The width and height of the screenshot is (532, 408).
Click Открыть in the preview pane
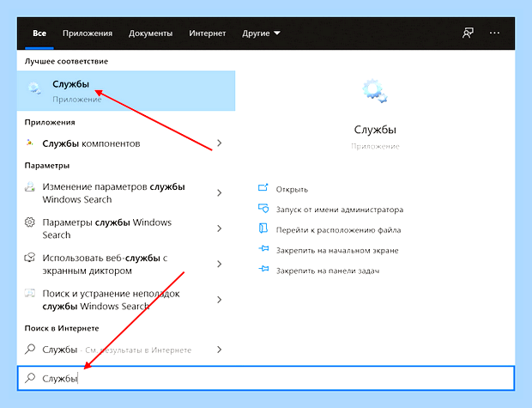[292, 189]
